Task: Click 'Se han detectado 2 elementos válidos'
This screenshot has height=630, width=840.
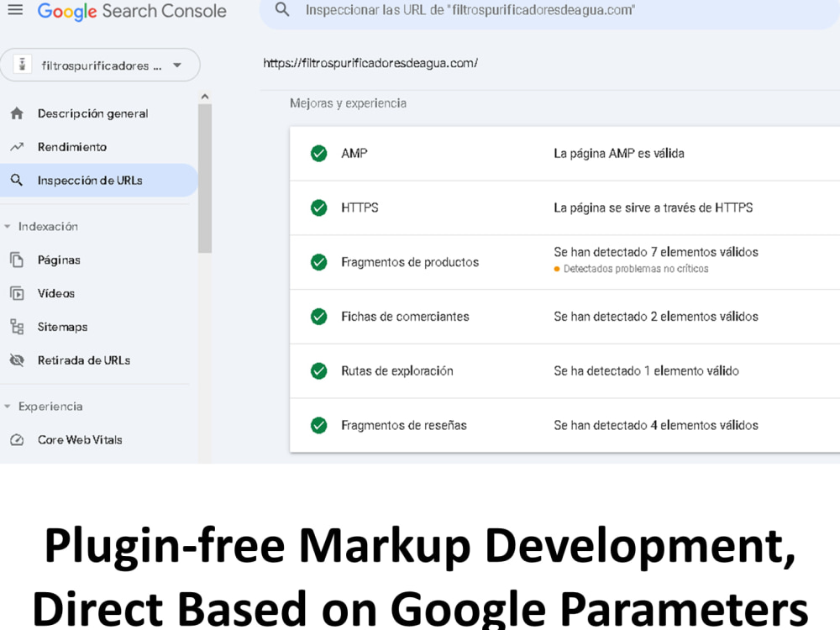Action: [x=656, y=317]
